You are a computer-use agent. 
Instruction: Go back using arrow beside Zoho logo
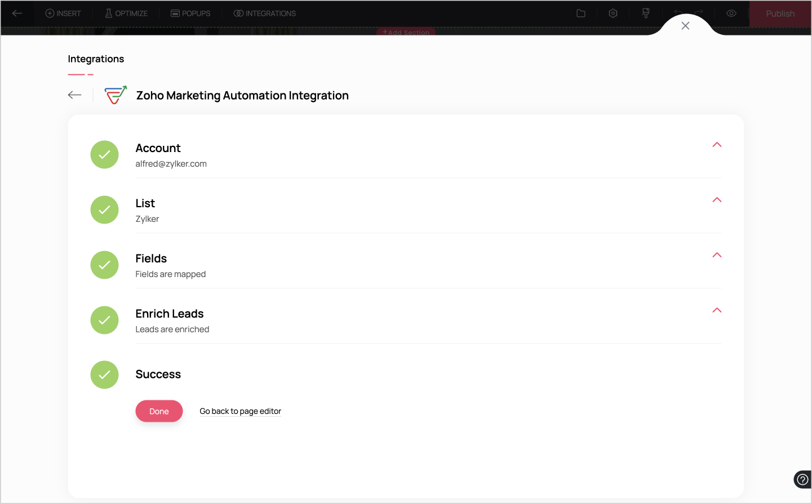(x=75, y=95)
